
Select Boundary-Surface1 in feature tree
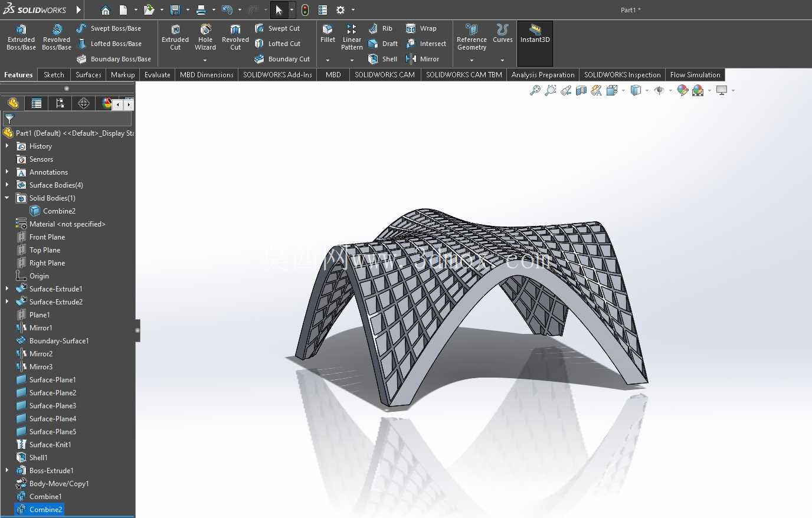click(x=59, y=341)
